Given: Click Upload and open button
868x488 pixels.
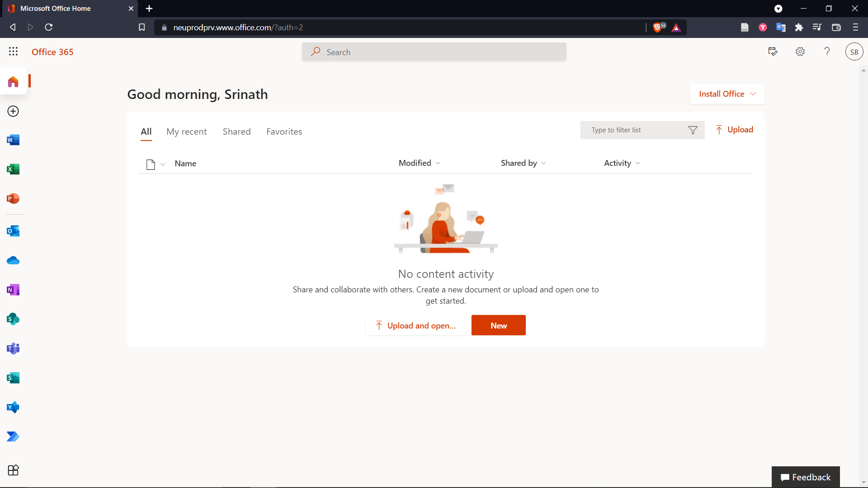Looking at the screenshot, I should (x=415, y=325).
